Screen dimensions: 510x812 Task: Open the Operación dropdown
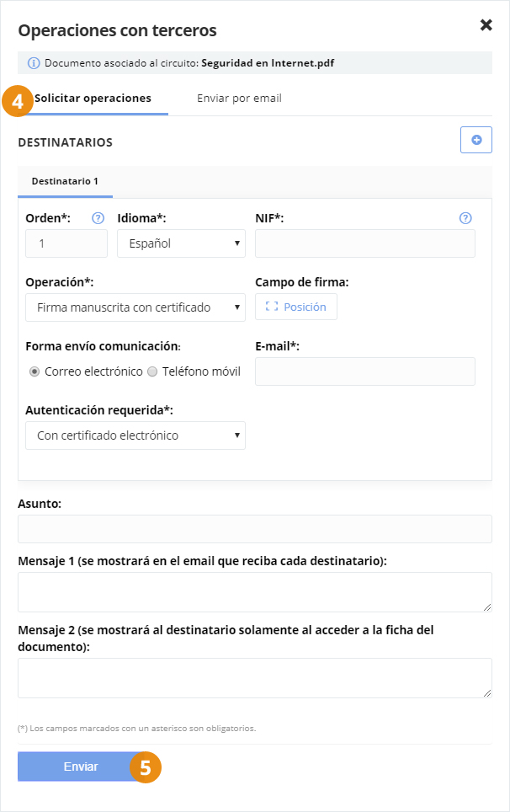pyautogui.click(x=135, y=307)
